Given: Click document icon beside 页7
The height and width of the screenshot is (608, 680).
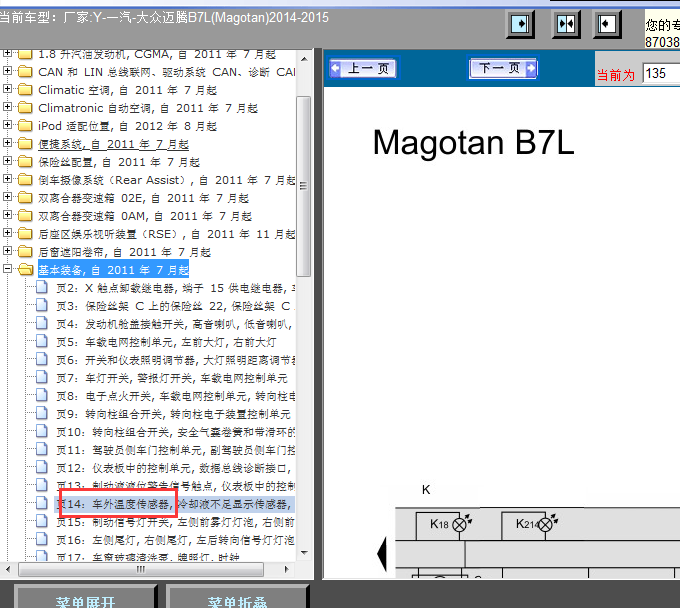Looking at the screenshot, I should 42,377.
